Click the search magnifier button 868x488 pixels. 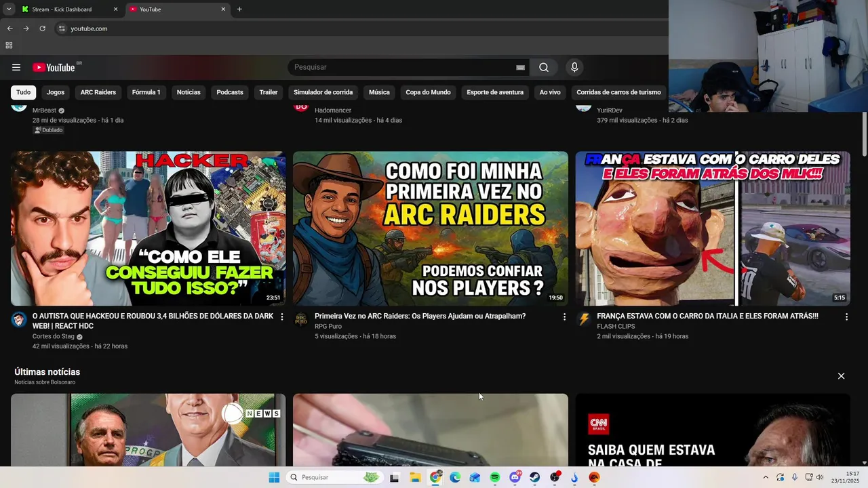tap(544, 67)
